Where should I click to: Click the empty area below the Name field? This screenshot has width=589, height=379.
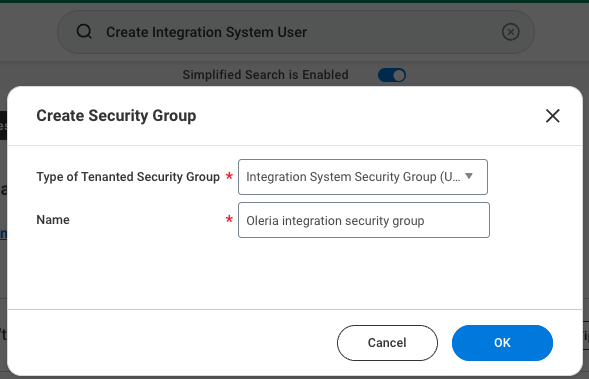(x=295, y=273)
